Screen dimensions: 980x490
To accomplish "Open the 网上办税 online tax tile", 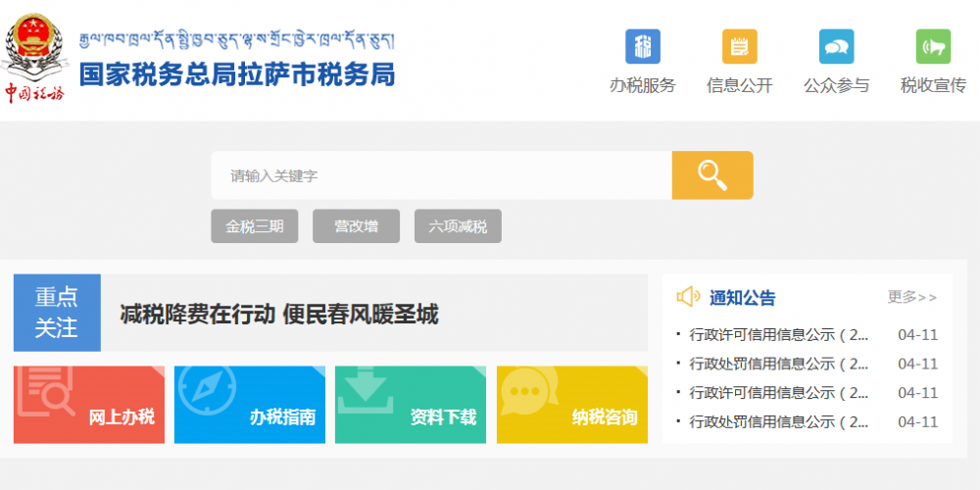I will point(89,404).
